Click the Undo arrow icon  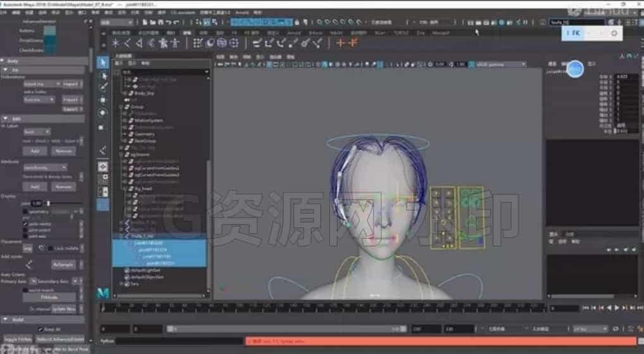click(168, 22)
